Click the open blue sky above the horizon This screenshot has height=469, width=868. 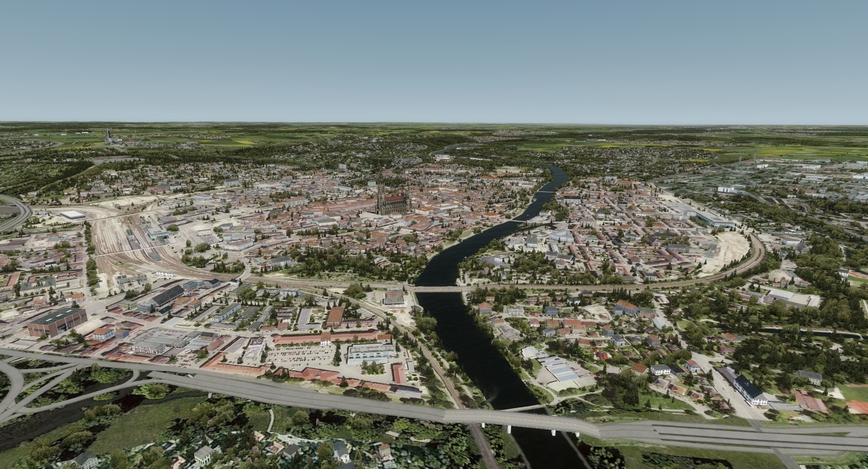431,59
